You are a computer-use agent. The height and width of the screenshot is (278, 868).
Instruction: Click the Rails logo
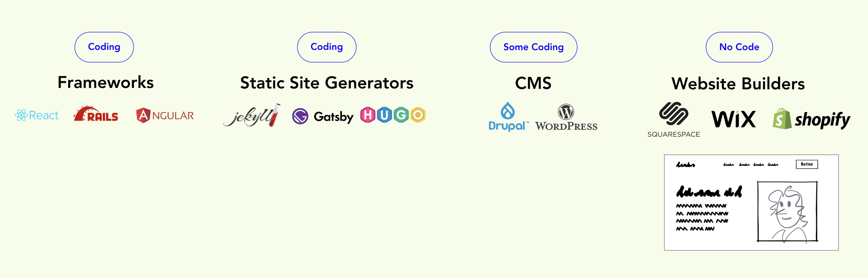96,114
